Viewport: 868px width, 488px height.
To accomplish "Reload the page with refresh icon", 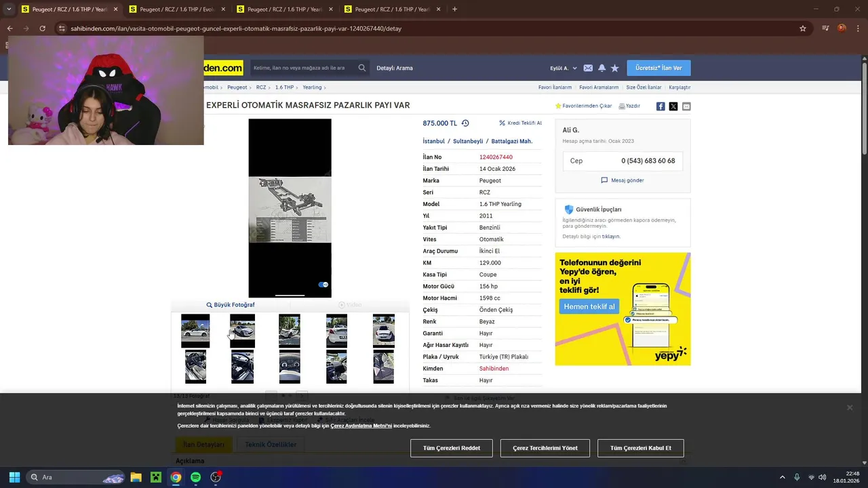I will coord(42,28).
